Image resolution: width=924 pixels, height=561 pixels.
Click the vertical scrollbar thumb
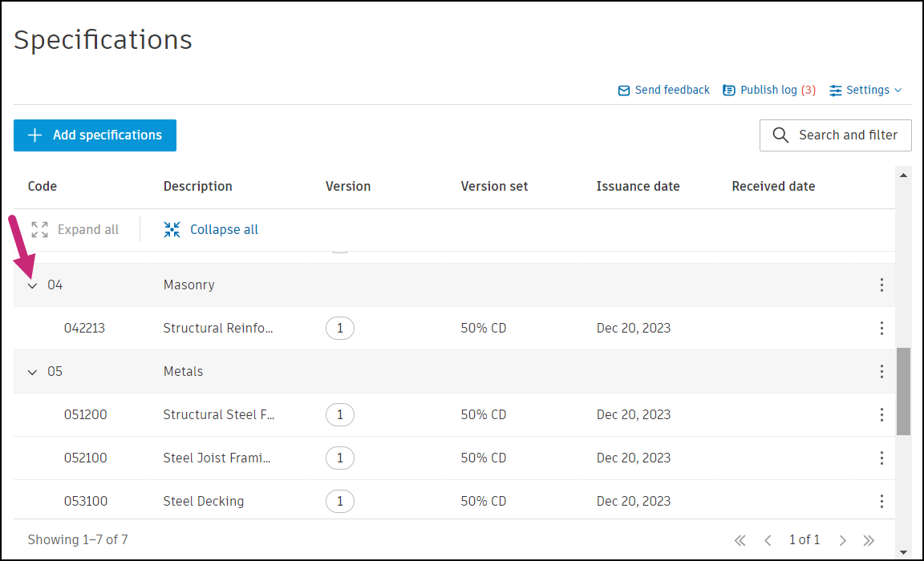click(x=903, y=391)
